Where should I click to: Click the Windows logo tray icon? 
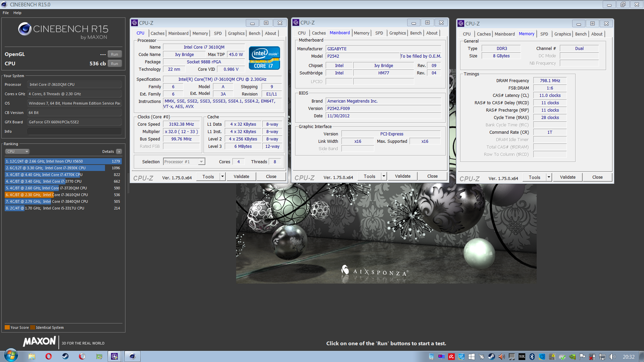point(472,357)
